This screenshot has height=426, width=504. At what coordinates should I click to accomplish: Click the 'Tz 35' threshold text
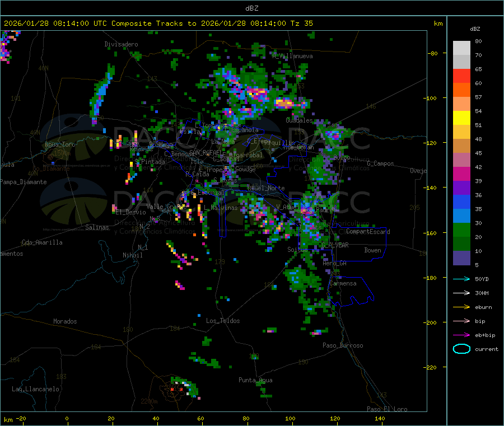point(301,24)
